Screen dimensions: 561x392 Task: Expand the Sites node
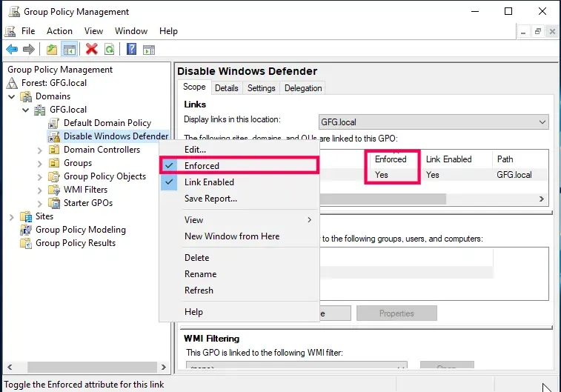tap(12, 216)
